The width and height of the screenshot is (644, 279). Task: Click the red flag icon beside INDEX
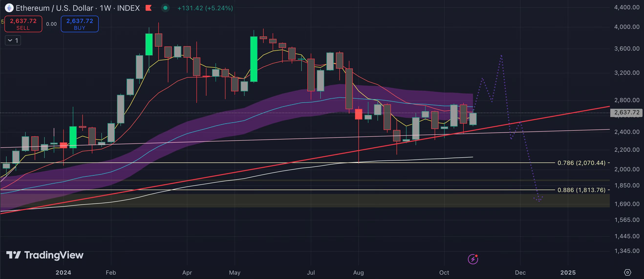click(x=149, y=8)
